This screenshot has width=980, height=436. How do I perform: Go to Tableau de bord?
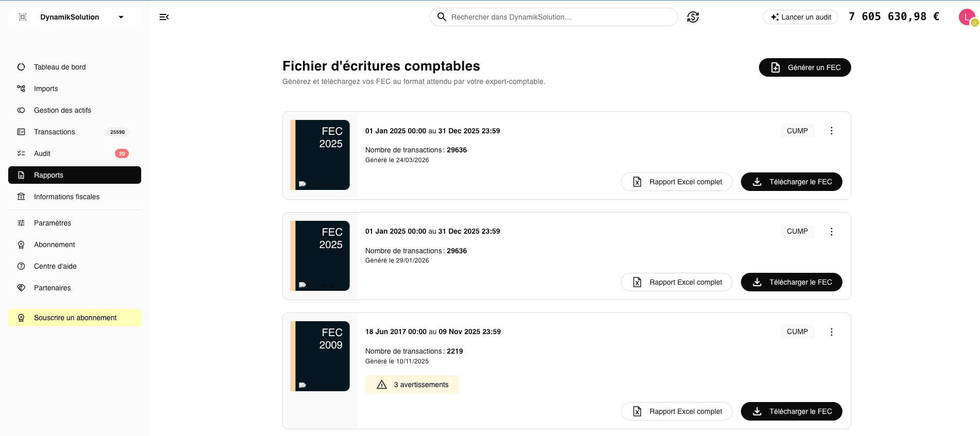click(75, 67)
